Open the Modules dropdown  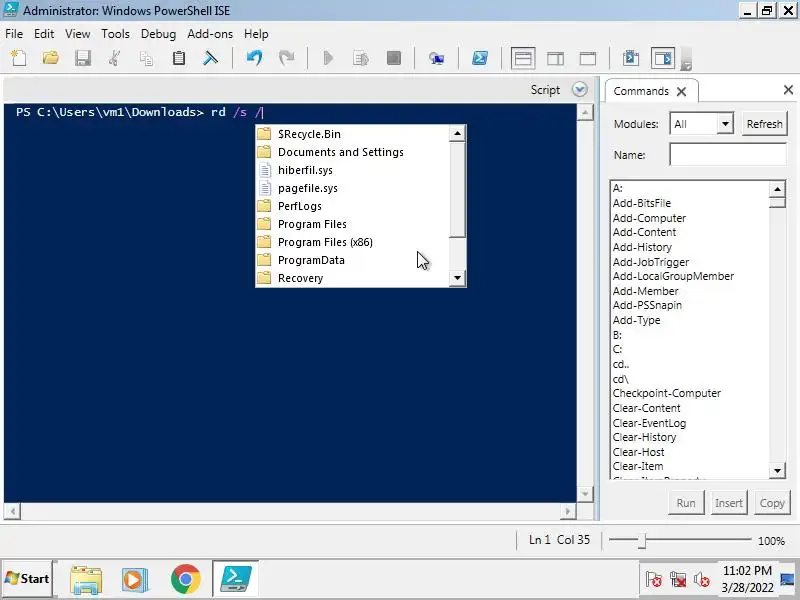pos(725,124)
